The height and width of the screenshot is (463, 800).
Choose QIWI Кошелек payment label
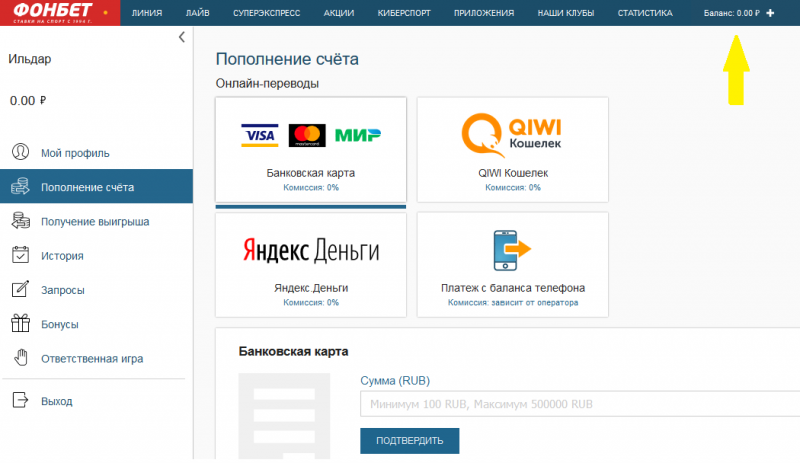coord(513,173)
